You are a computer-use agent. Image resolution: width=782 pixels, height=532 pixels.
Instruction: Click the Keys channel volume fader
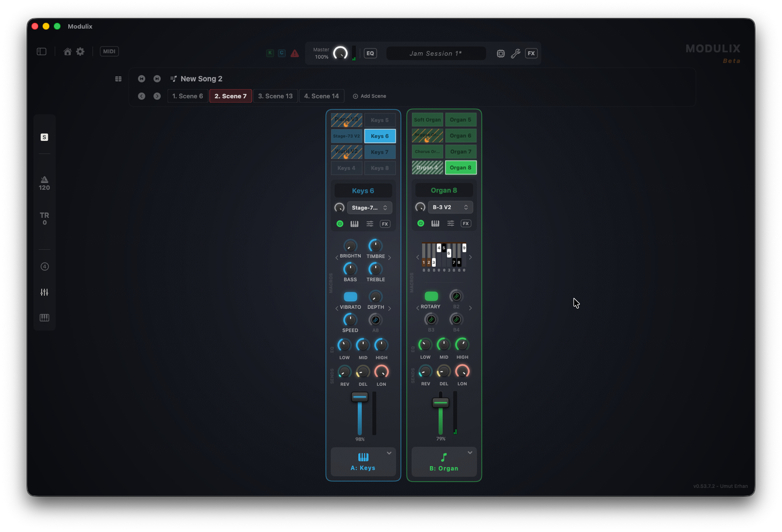(360, 397)
